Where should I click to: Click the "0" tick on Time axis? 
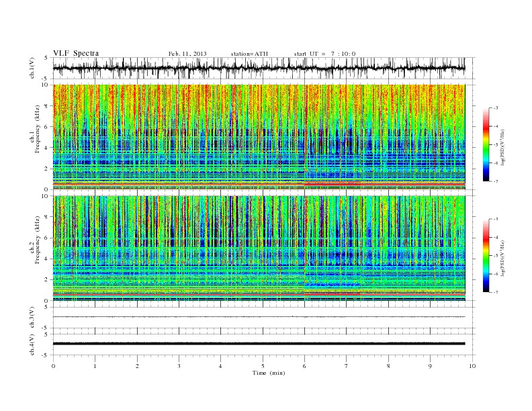tap(53, 366)
